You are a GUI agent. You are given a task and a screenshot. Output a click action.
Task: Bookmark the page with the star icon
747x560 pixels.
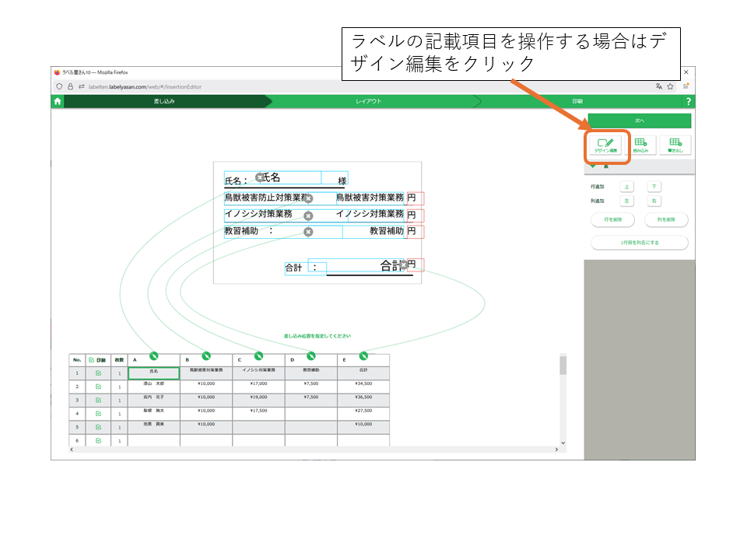[670, 86]
